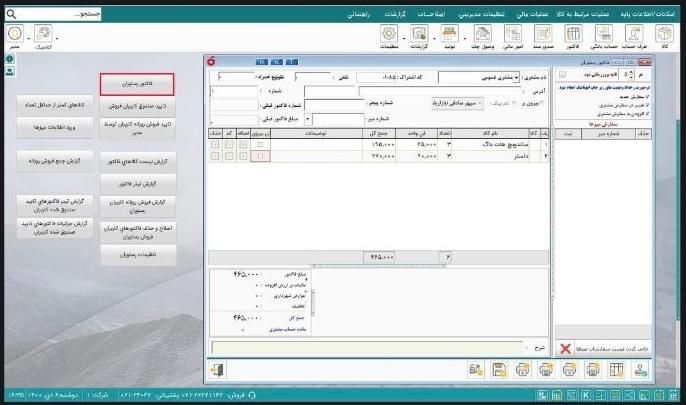Check بیرون بر box in دلستر row
Viewport: 686px width, 405px height.
(x=261, y=157)
